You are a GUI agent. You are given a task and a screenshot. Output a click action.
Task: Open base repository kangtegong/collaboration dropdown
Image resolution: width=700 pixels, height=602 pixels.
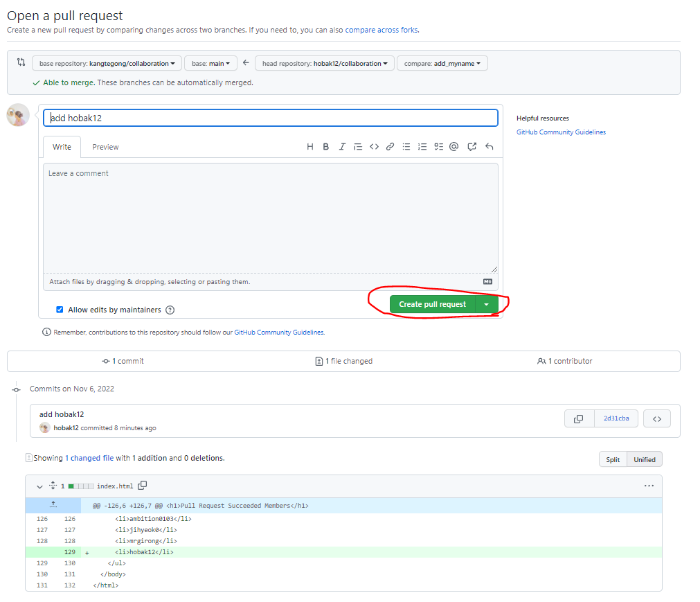pos(107,64)
